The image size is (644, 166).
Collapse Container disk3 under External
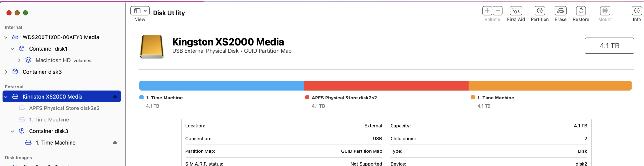[x=12, y=131]
